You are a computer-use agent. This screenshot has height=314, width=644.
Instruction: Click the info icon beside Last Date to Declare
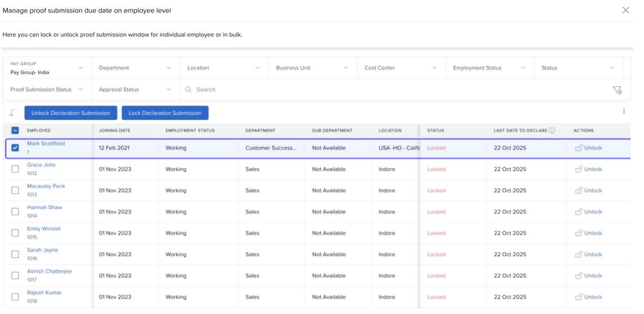point(552,131)
